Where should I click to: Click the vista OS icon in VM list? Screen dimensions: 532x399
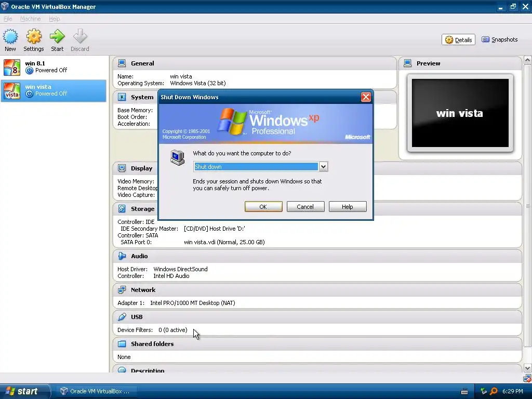point(12,91)
